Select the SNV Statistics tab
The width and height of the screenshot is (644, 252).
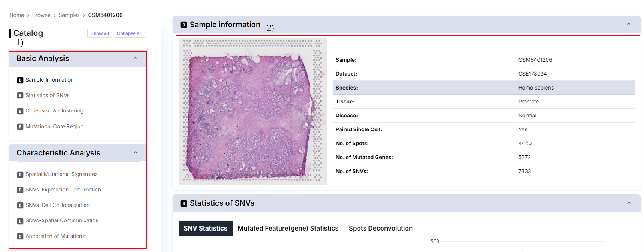205,228
